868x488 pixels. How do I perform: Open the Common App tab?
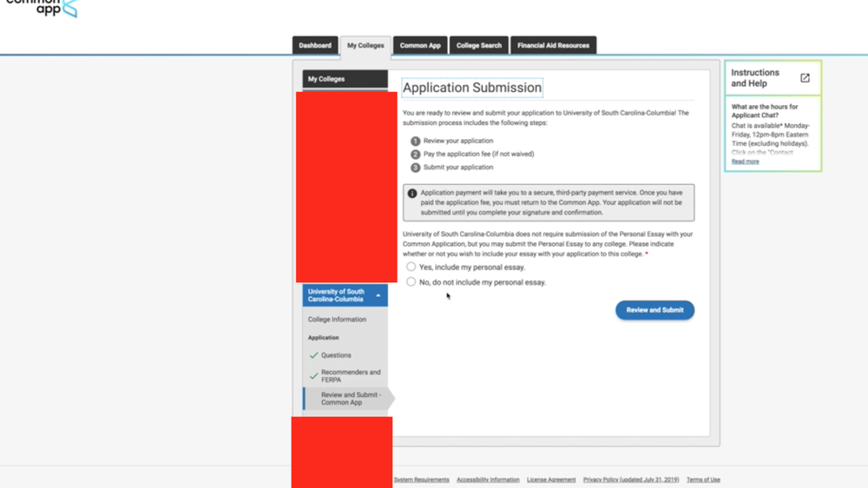pyautogui.click(x=420, y=45)
